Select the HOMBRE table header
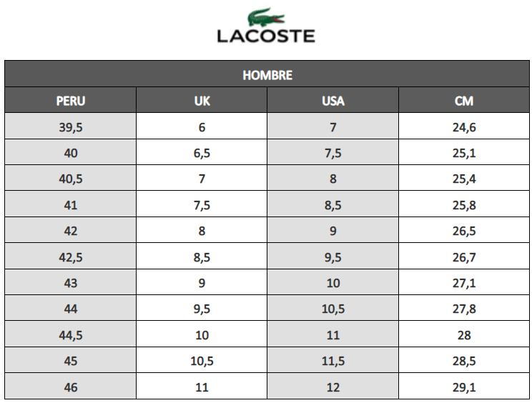The height and width of the screenshot is (403, 532). pyautogui.click(x=267, y=75)
